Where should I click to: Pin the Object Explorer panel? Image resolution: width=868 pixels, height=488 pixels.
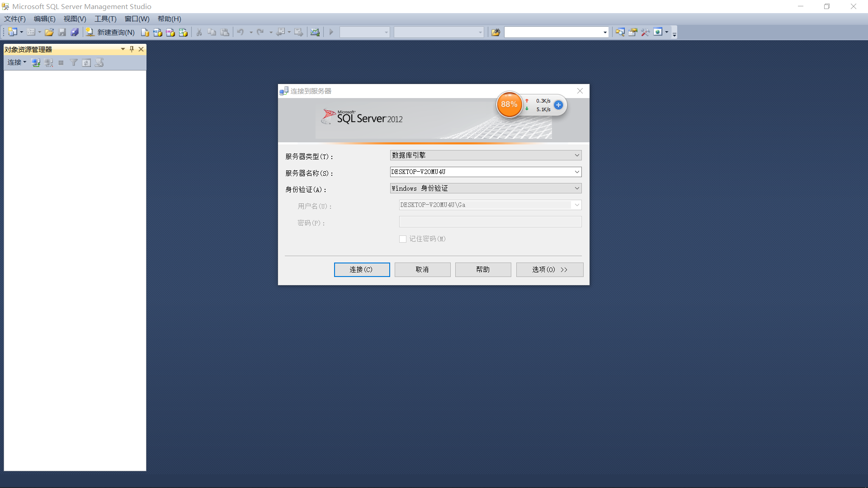tap(132, 49)
